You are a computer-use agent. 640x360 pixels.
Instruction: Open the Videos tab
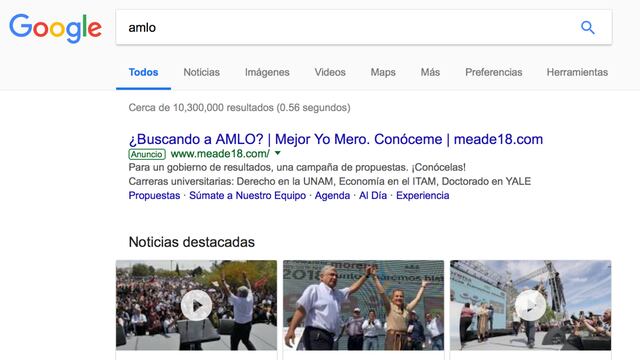(x=330, y=72)
